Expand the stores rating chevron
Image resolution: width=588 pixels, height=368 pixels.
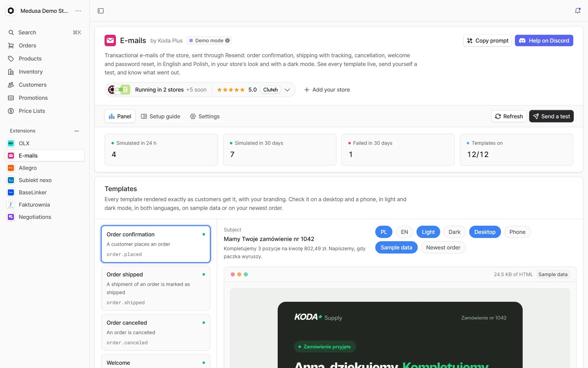287,90
